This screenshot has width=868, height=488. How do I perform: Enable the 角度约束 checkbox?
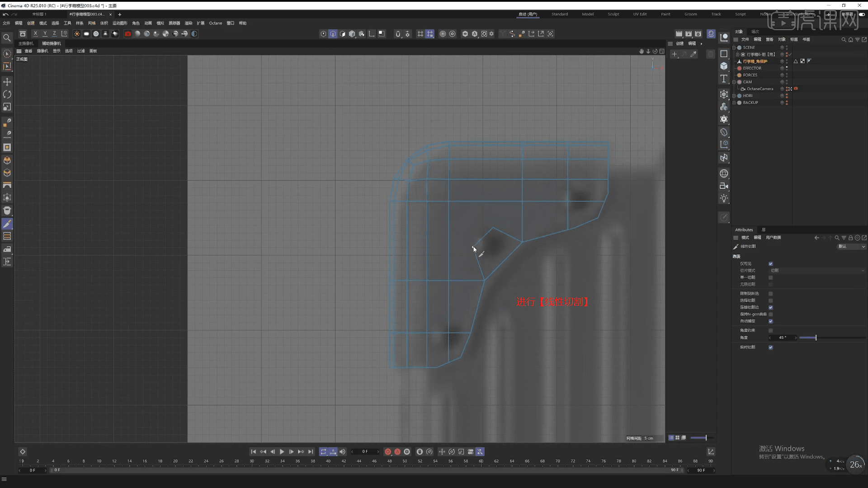click(x=771, y=331)
